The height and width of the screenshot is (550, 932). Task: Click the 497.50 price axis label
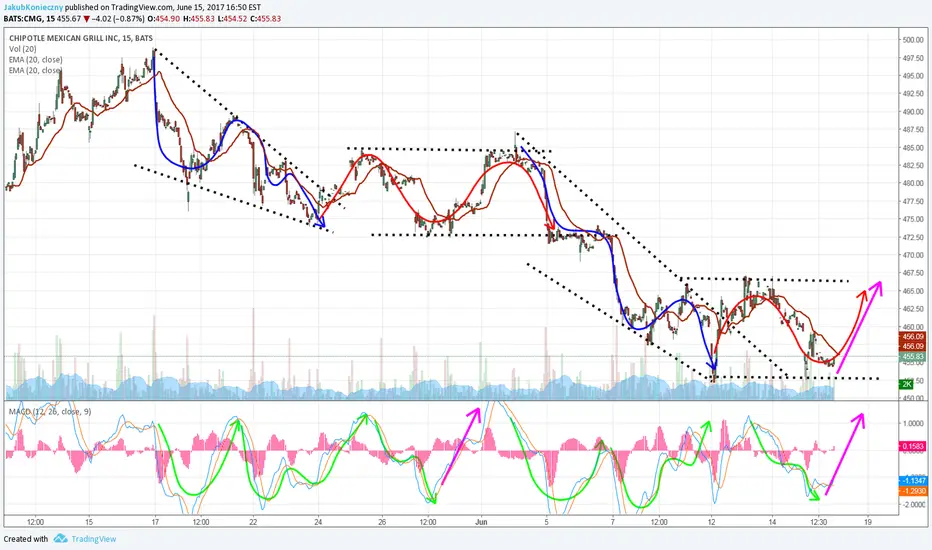(912, 58)
